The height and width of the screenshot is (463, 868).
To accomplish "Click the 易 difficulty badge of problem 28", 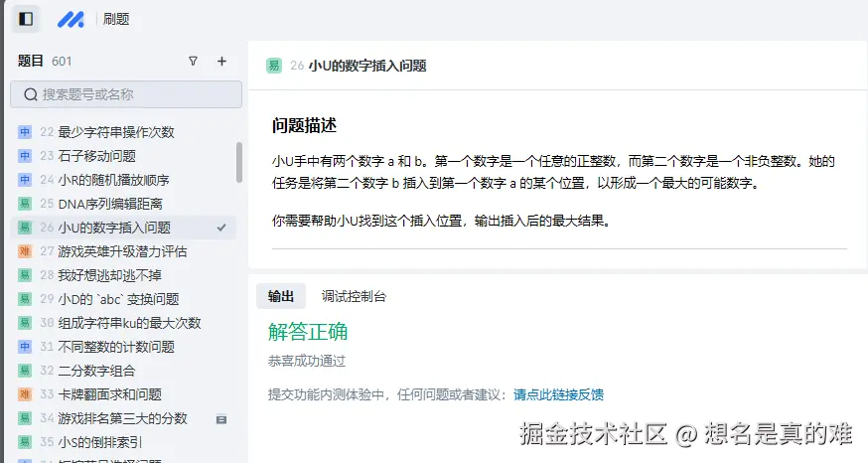I will click(x=25, y=274).
